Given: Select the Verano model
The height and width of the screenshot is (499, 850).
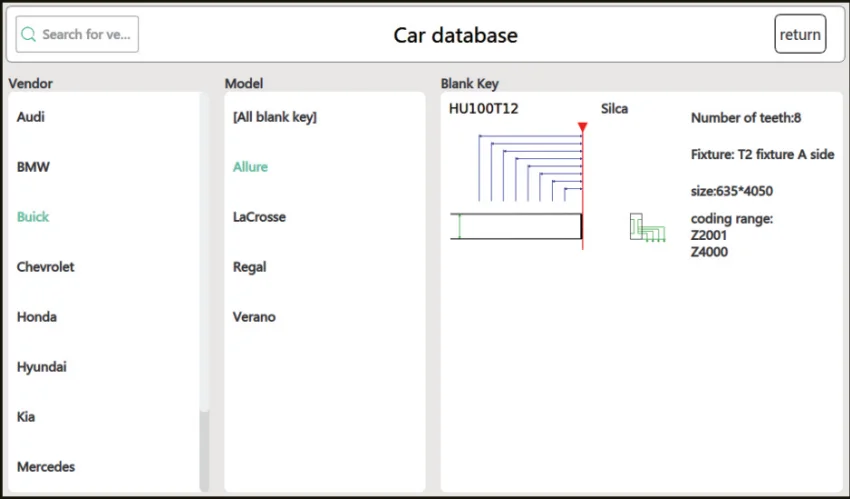Looking at the screenshot, I should 254,316.
